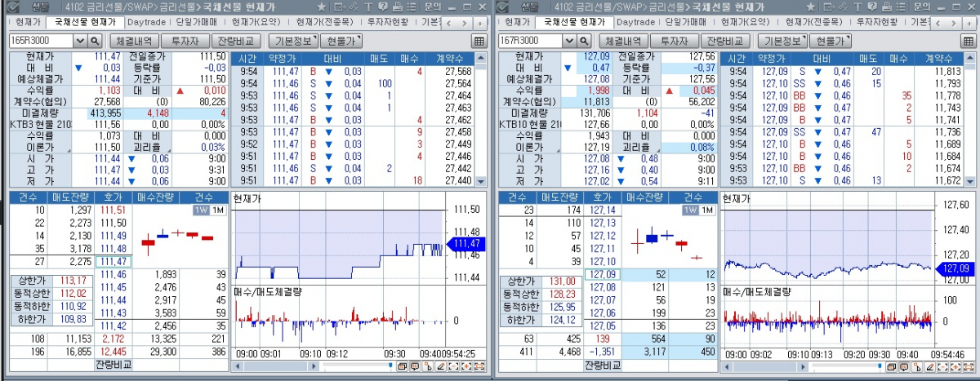Click the comment bubble icon under left chart
This screenshot has width=980, height=381.
click(414, 366)
